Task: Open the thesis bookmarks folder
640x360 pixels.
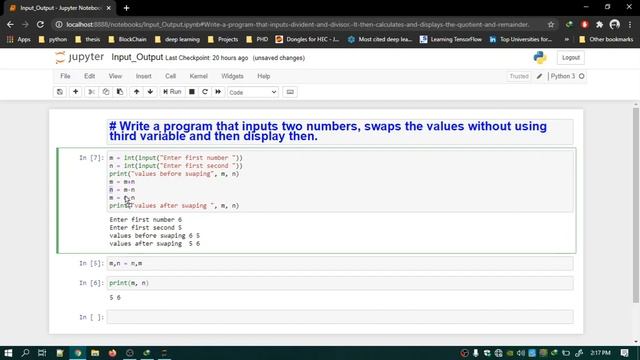Action: click(x=88, y=40)
